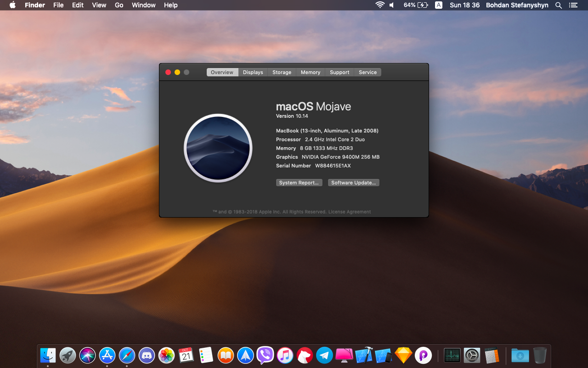The width and height of the screenshot is (588, 368).
Task: Open Spotlight search magnifier
Action: (x=559, y=5)
